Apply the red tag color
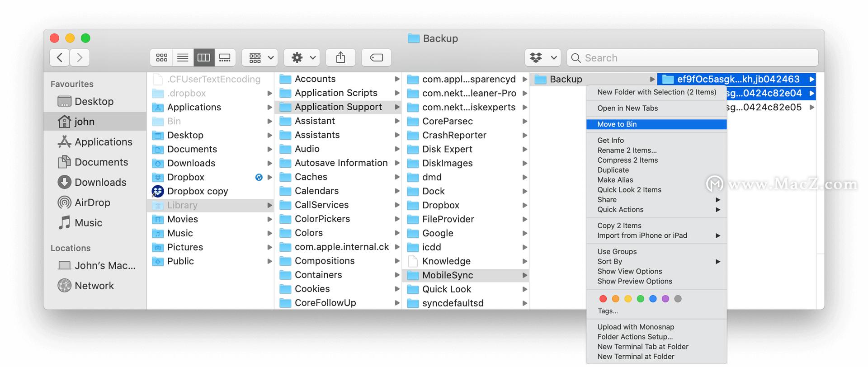Viewport: 868px width, 367px height. pos(603,299)
